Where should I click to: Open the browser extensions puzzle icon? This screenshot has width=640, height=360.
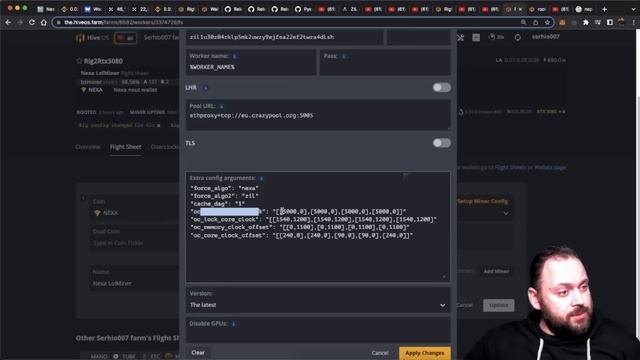(x=586, y=22)
